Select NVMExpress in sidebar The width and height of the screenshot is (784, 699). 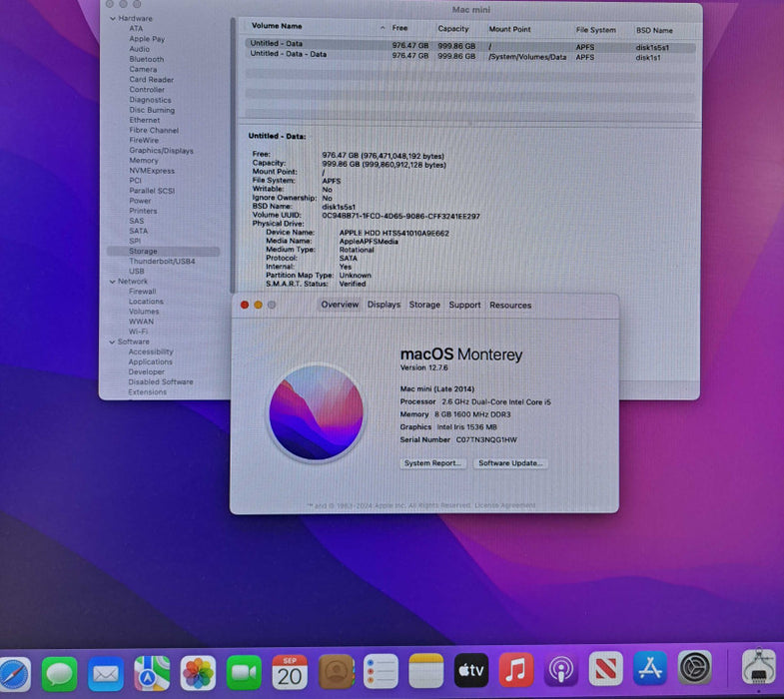tap(152, 171)
